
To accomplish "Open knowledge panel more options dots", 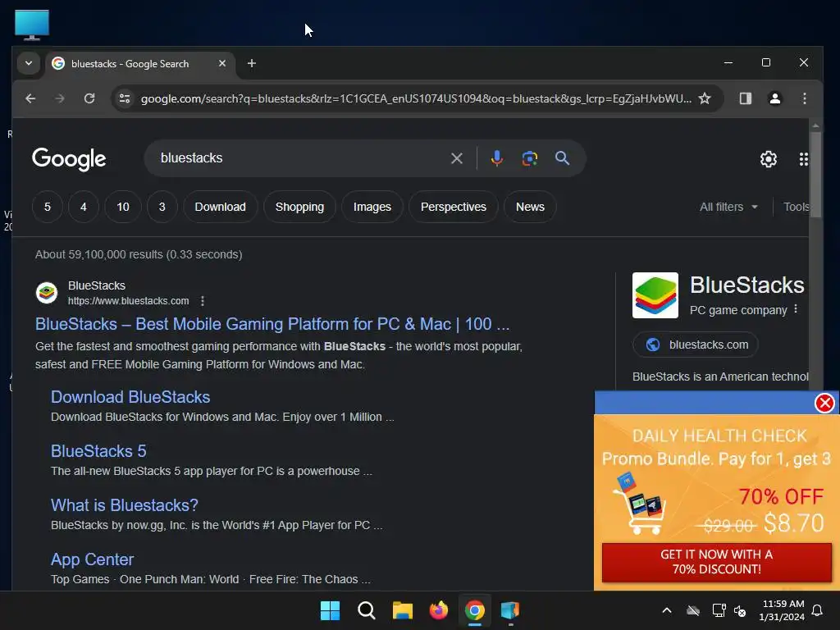I will pyautogui.click(x=796, y=309).
